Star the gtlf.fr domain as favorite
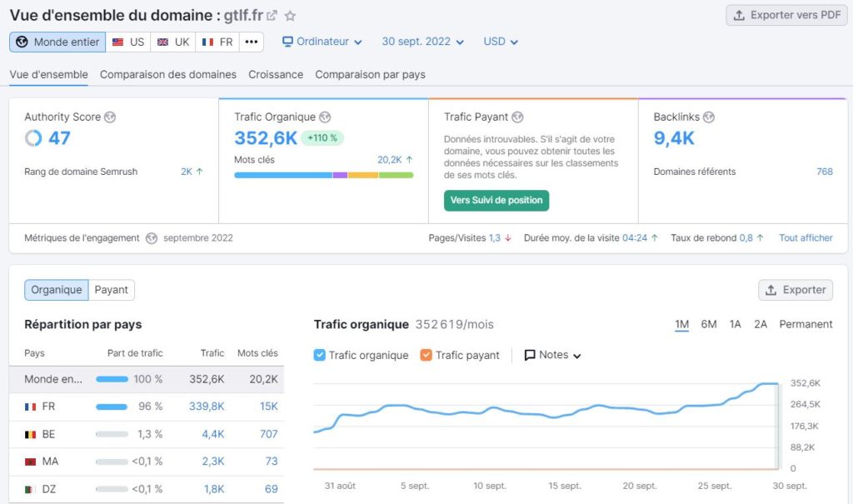853x504 pixels. click(x=291, y=16)
